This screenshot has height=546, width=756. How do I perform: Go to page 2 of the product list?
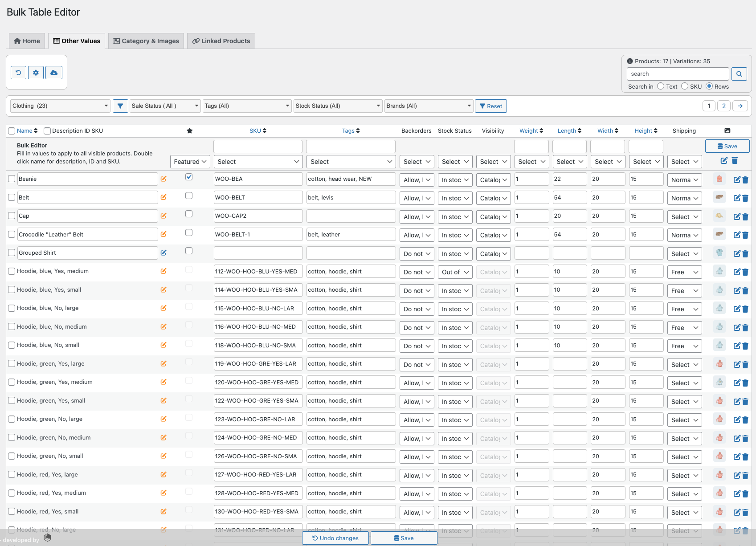[724, 106]
